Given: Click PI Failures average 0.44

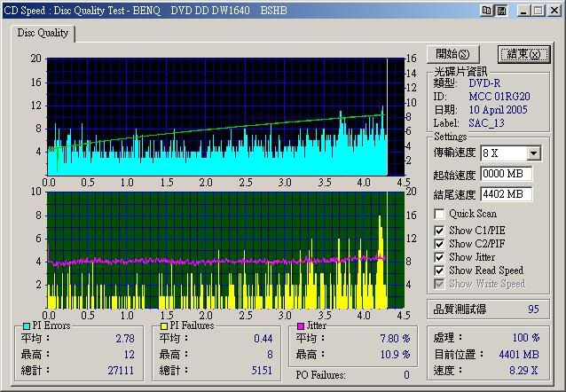Looking at the screenshot, I should (263, 339).
